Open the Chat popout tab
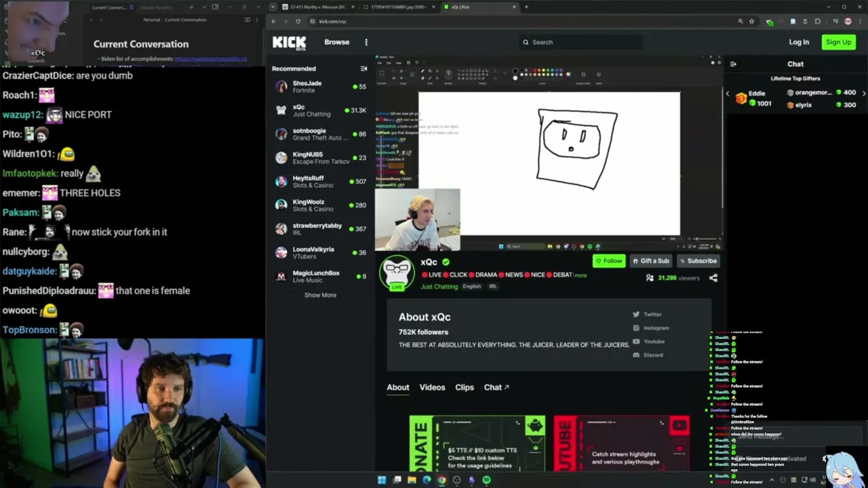The image size is (868, 488). click(x=496, y=388)
